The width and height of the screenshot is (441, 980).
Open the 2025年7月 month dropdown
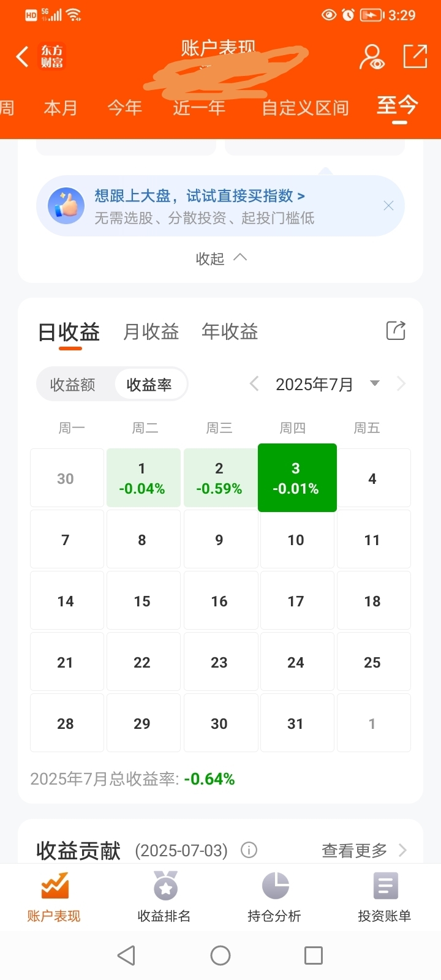pyautogui.click(x=328, y=384)
